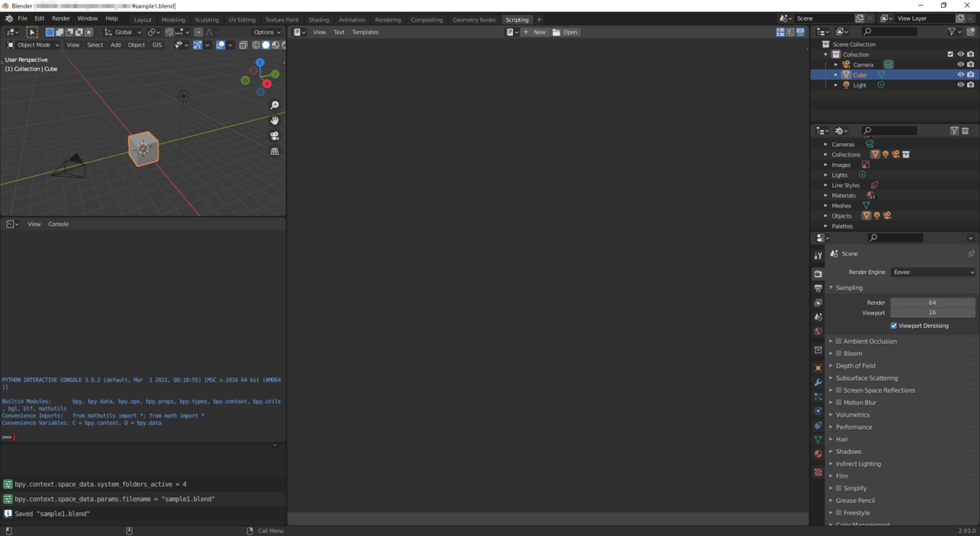Viewport: 980px width, 536px height.
Task: Click the New Scene icon beside Scene field
Action: pos(860,18)
